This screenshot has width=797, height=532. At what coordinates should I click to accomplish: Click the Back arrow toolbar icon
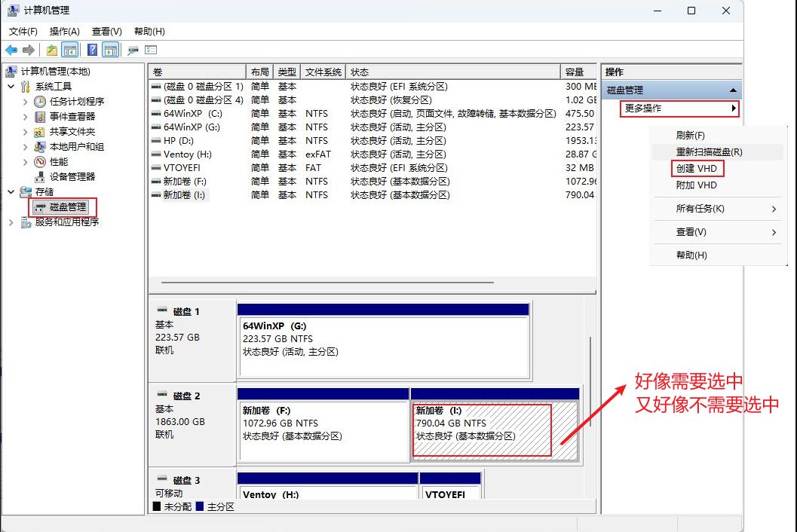[x=11, y=50]
